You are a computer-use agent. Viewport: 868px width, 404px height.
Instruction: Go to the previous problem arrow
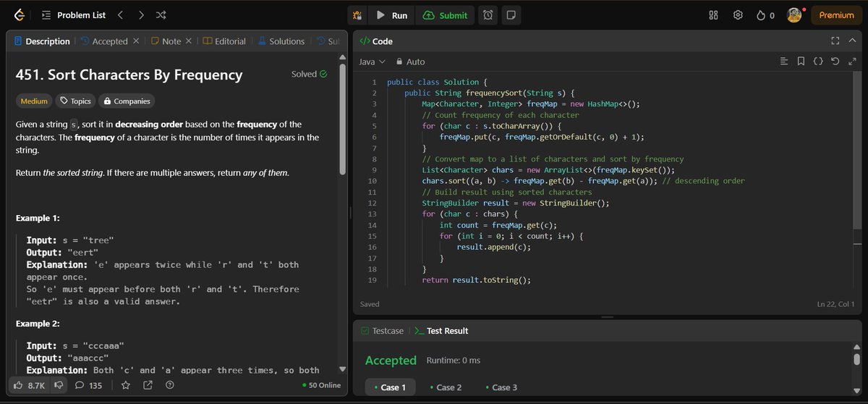pos(120,15)
